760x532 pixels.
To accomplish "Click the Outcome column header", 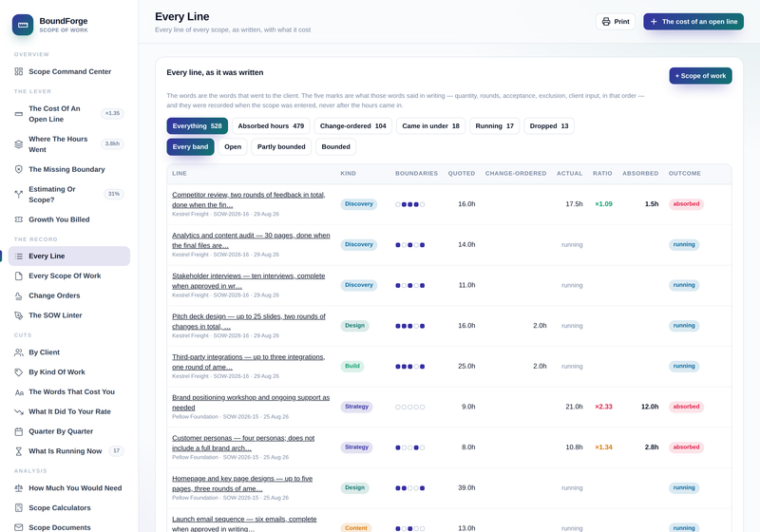I will point(684,174).
